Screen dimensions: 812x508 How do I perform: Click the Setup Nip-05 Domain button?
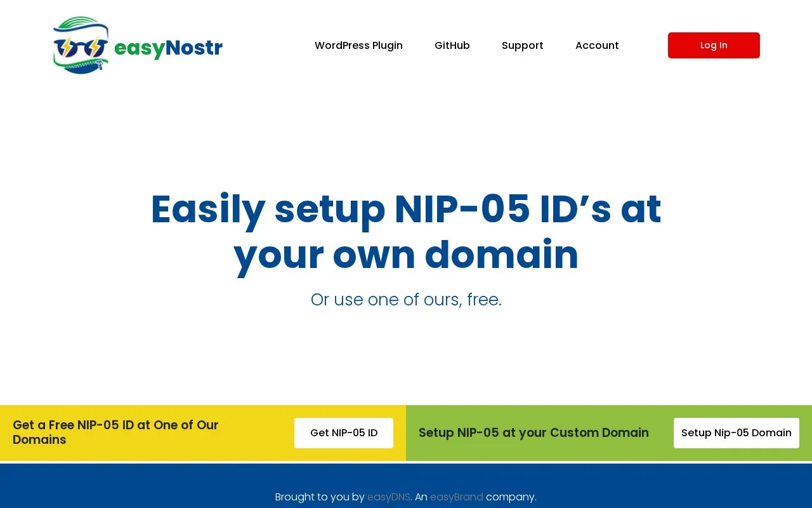[737, 433]
